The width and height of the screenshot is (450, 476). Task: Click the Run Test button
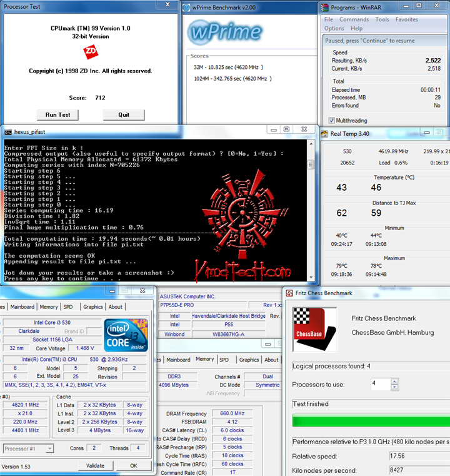coord(57,115)
